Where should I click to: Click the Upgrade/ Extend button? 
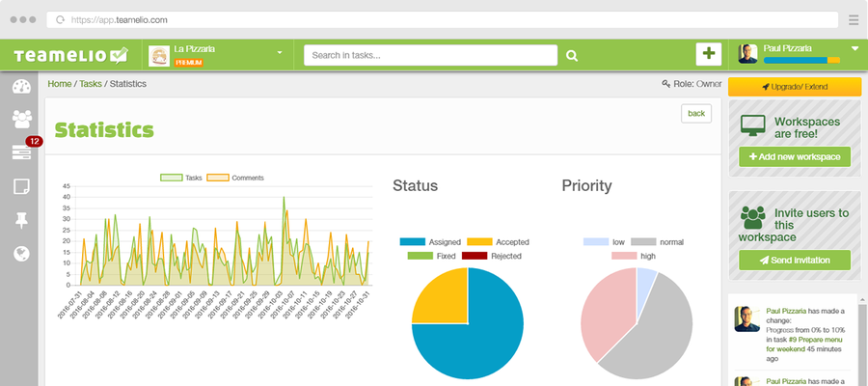[x=795, y=87]
